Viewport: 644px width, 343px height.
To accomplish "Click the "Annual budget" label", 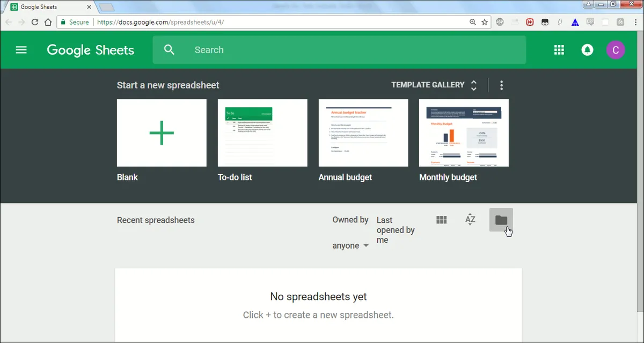I will click(x=345, y=177).
